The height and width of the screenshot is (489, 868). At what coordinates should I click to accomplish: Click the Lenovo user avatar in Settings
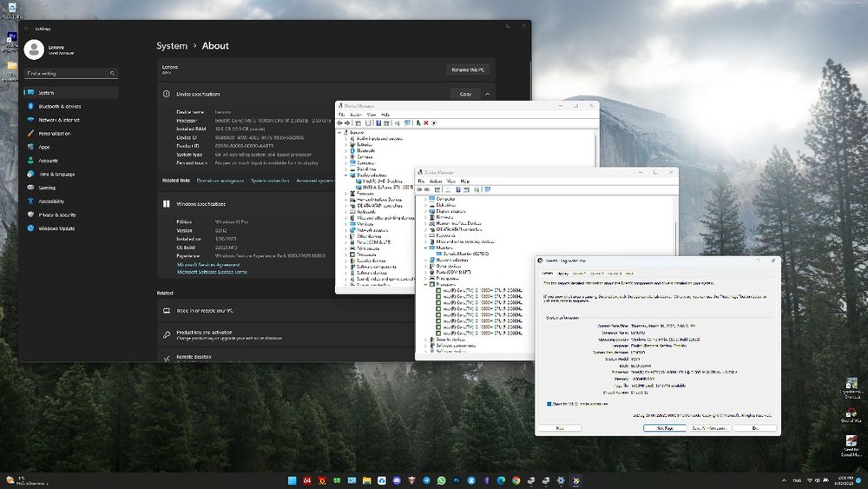(x=34, y=50)
